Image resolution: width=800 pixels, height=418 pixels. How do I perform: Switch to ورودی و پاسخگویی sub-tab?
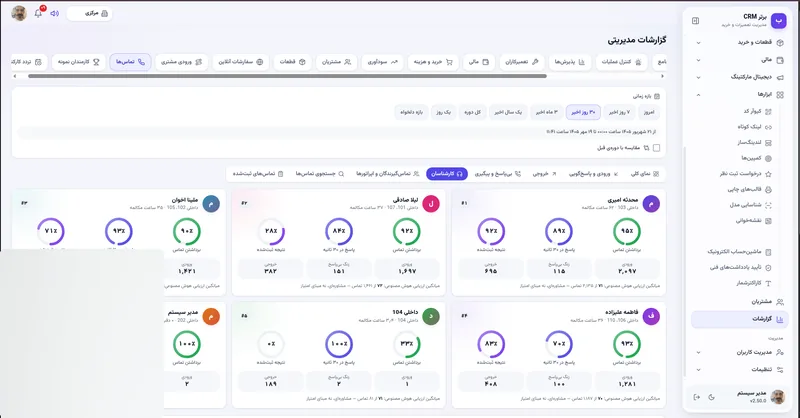(593, 174)
